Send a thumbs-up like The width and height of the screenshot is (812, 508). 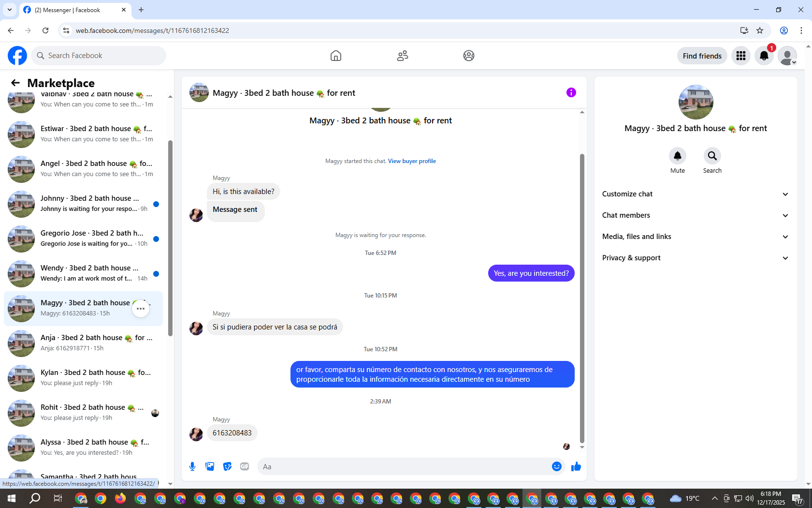coord(576,466)
